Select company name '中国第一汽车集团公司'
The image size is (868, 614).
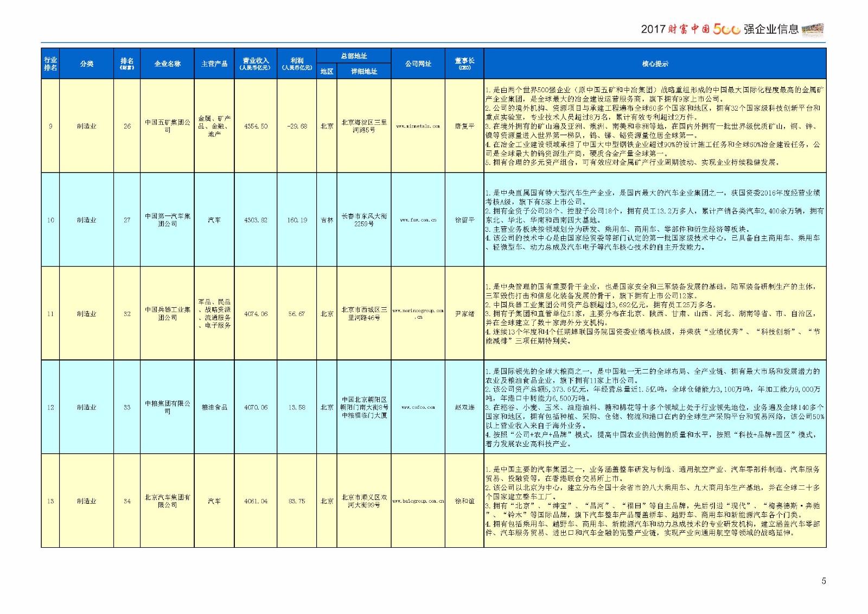pos(167,220)
